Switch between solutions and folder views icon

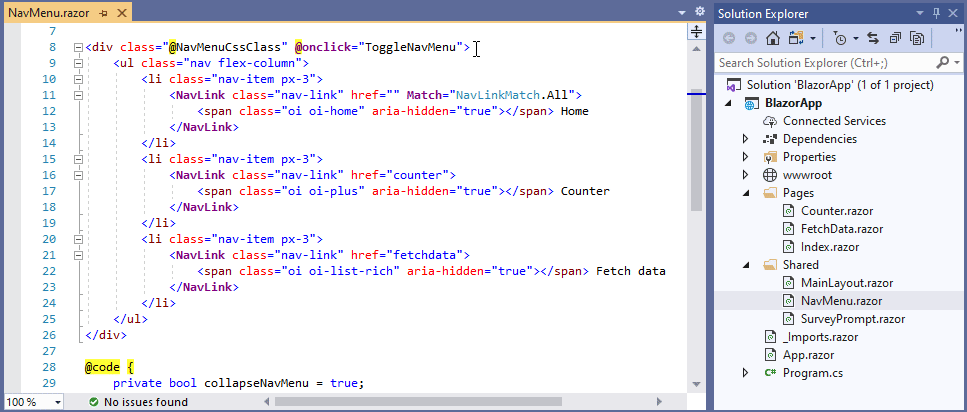(x=796, y=38)
